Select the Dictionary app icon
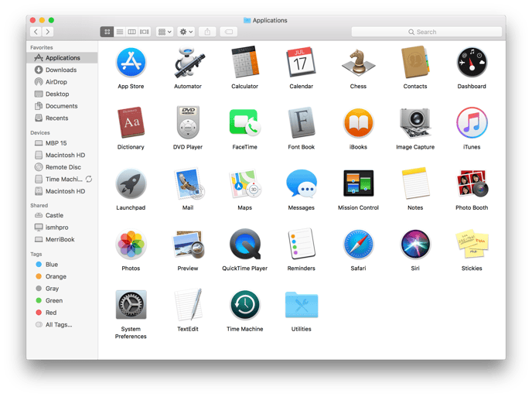This screenshot has height=397, width=532. tap(131, 123)
